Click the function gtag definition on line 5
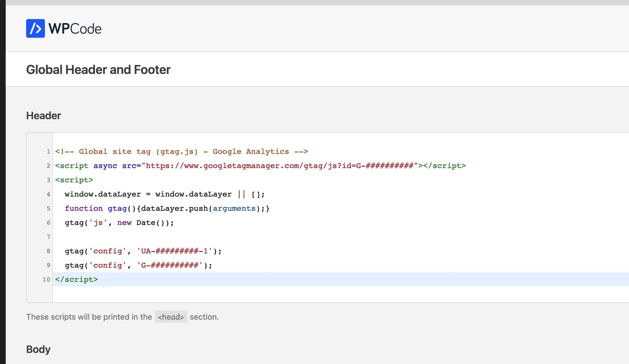The height and width of the screenshot is (364, 629). (167, 208)
